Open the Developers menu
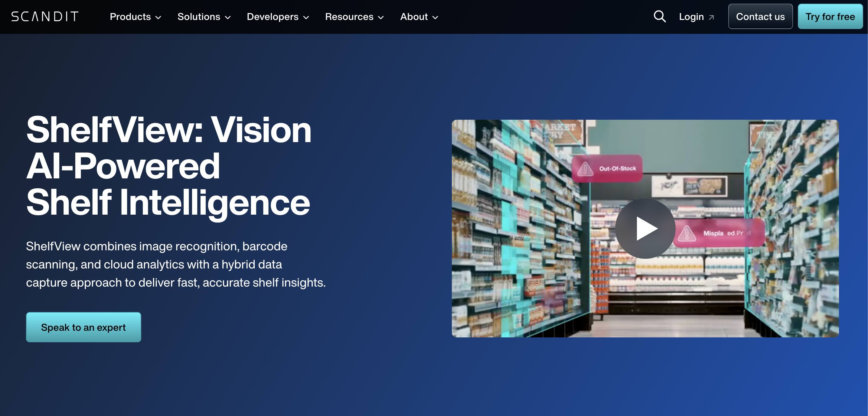 point(278,17)
